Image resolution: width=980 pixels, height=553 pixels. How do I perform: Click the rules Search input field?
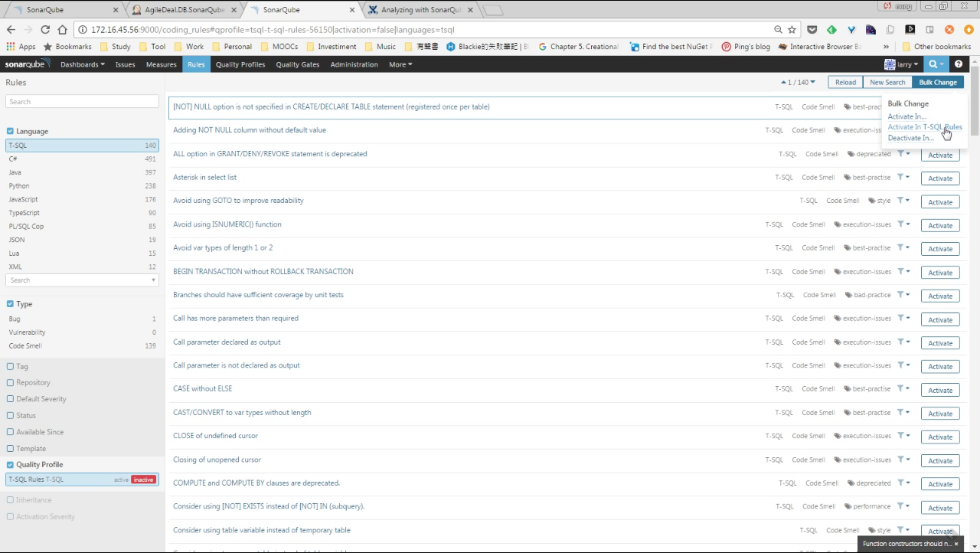(x=83, y=102)
